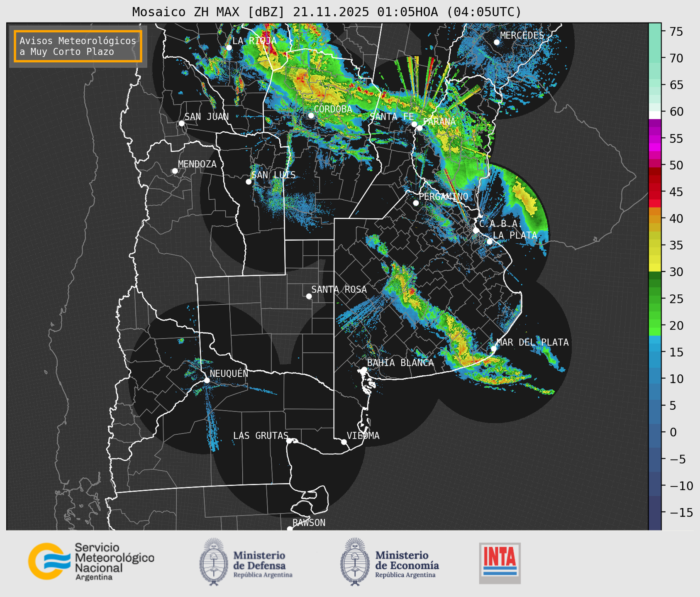Click the LAS GRUTAS city marker

pos(289,441)
